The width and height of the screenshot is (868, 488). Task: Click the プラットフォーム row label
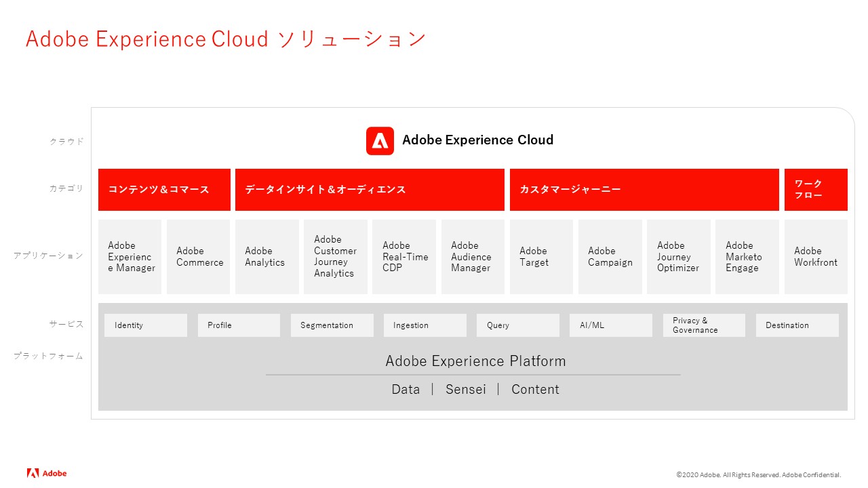click(49, 356)
